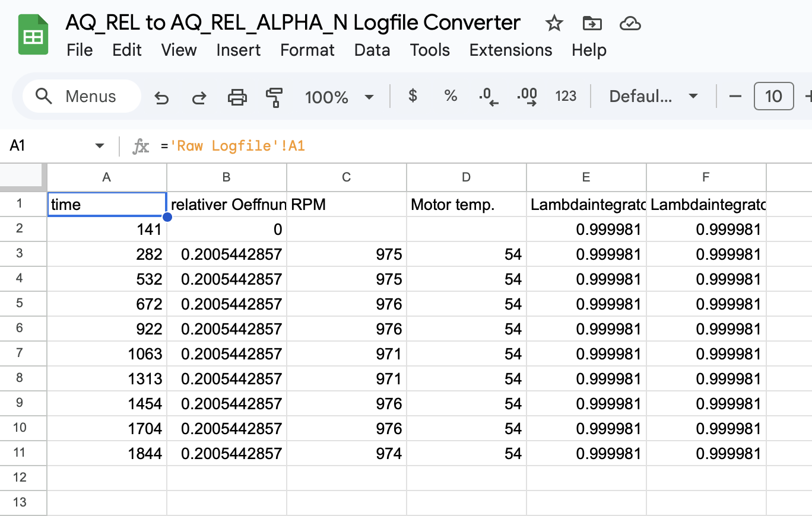Screen dimensions: 812x516
Task: Search menus using the Menus box
Action: (x=82, y=97)
